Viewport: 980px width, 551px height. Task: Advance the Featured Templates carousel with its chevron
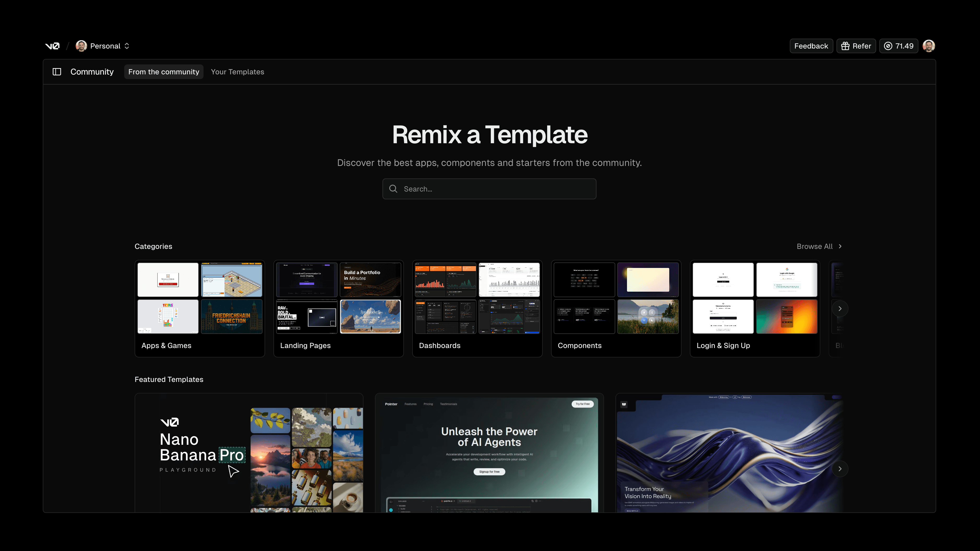840,469
